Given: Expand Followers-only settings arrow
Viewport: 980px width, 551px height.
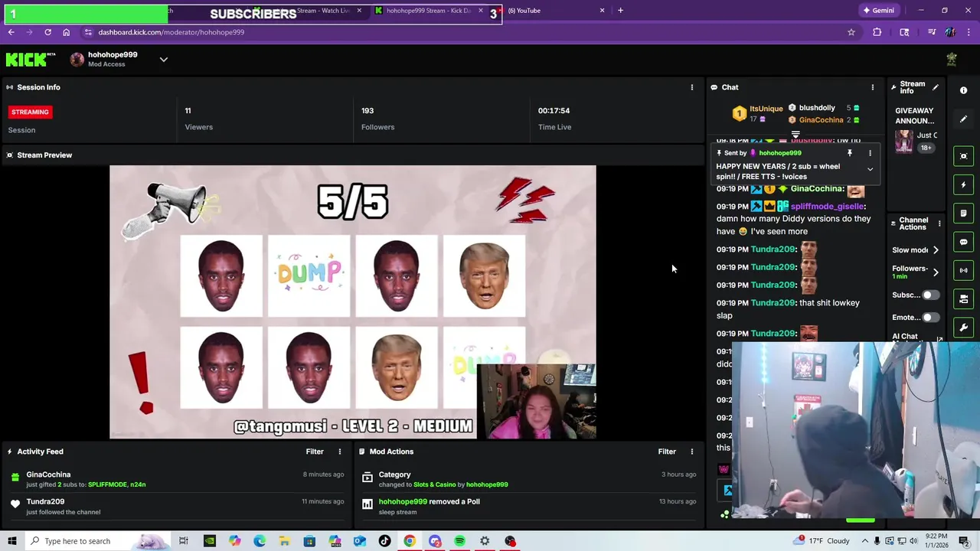Looking at the screenshot, I should 936,272.
